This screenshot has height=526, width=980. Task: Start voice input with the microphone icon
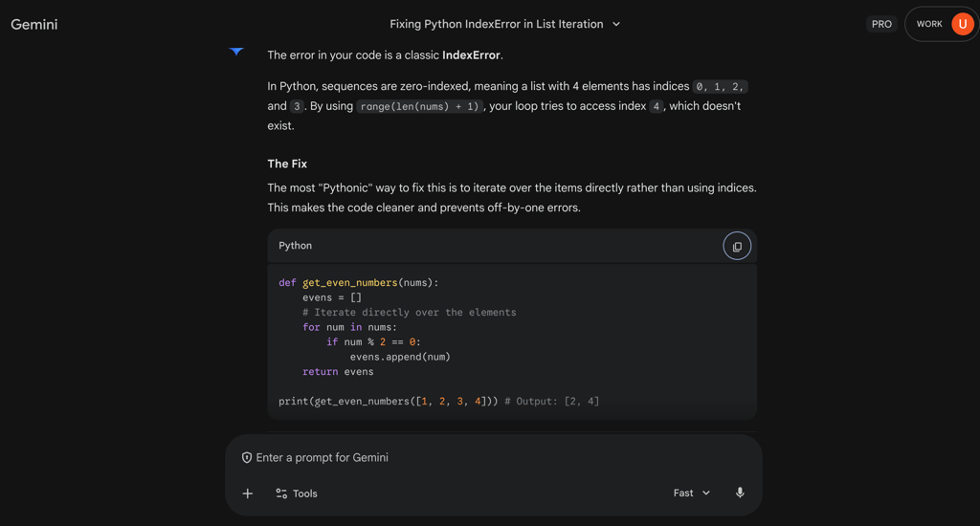pyautogui.click(x=740, y=493)
